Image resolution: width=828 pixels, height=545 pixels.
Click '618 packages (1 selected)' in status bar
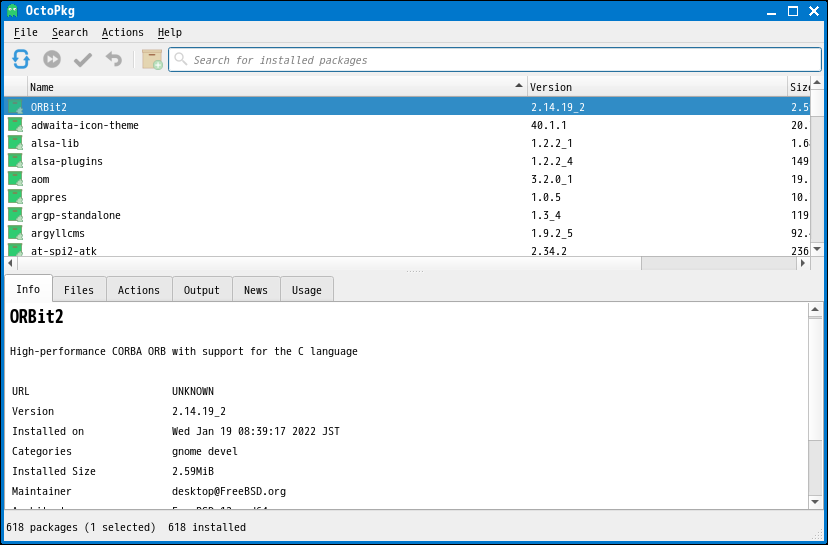point(81,527)
